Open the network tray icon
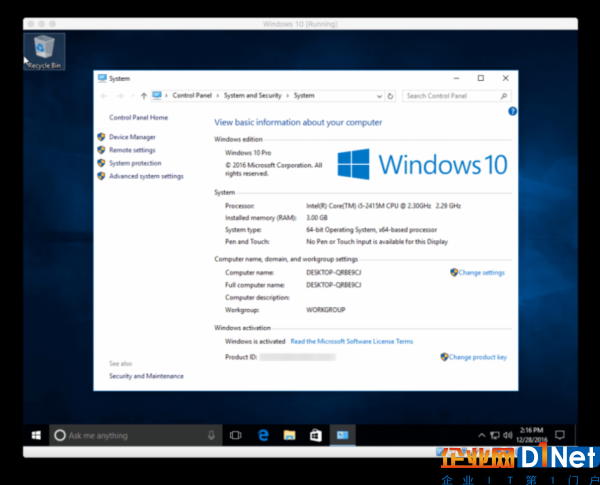The width and height of the screenshot is (600, 485). click(x=495, y=435)
